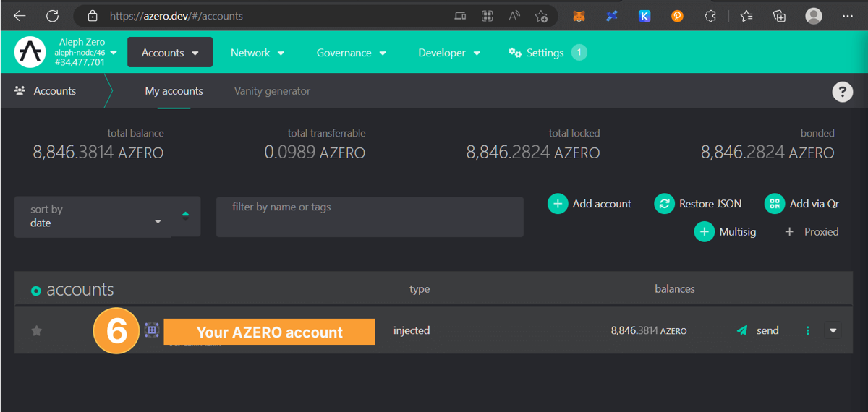Viewport: 868px width, 412px height.
Task: Click the Aleph Zero logo icon
Action: pos(30,52)
